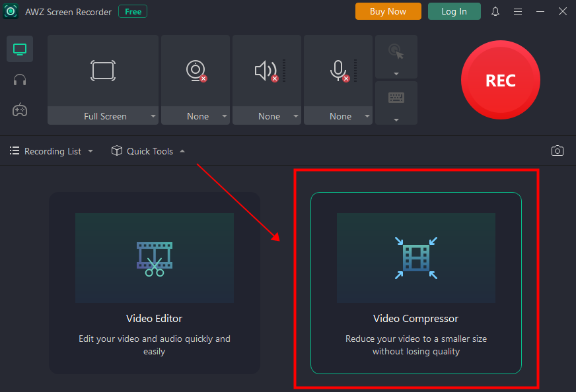Image resolution: width=576 pixels, height=392 pixels.
Task: Open the cursor effect options arrow
Action: tap(396, 74)
